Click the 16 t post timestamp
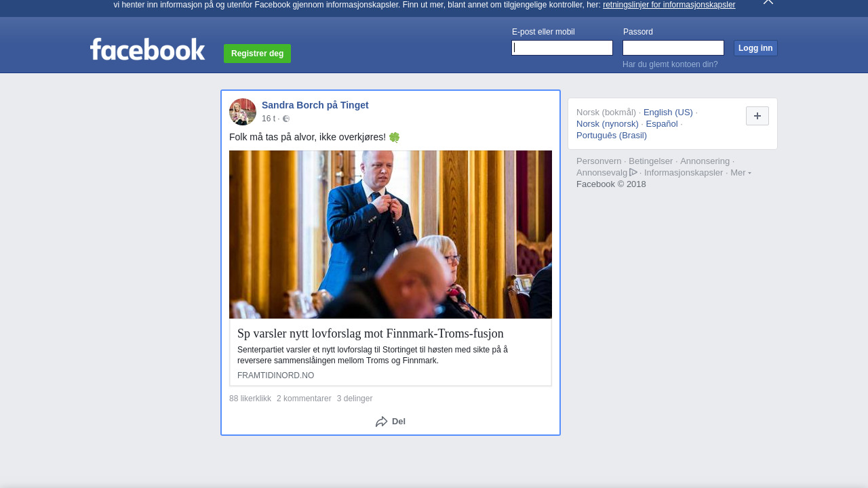This screenshot has height=488, width=868. click(269, 119)
